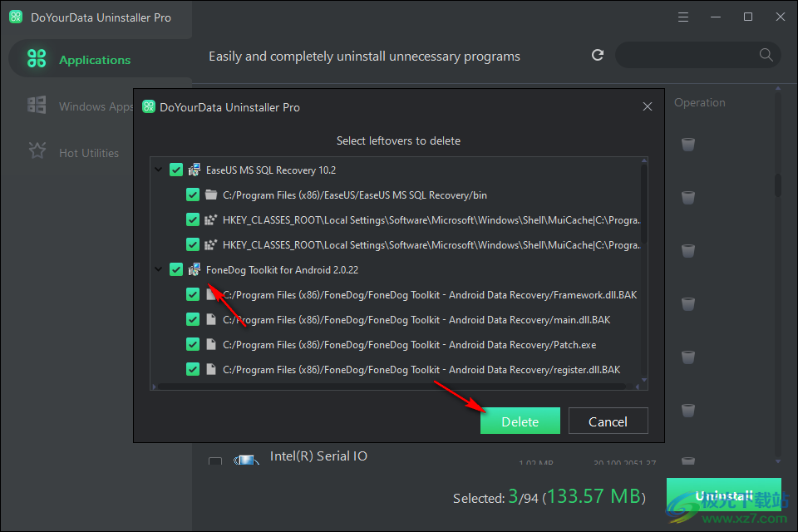798x532 pixels.
Task: Open the Windows Apps tab in sidebar
Action: (x=96, y=106)
